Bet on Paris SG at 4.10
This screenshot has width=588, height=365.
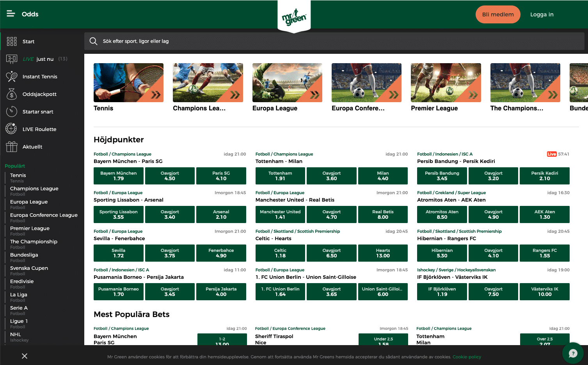(x=221, y=176)
